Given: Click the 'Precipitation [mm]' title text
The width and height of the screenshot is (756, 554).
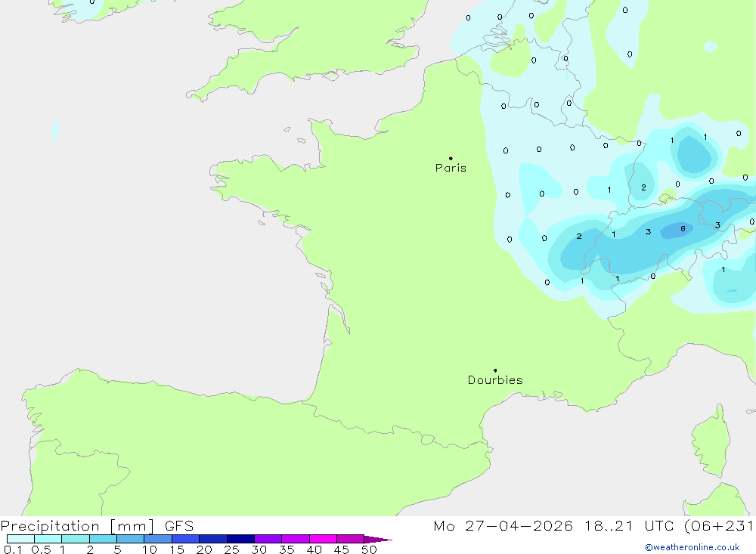Looking at the screenshot, I should tap(77, 525).
